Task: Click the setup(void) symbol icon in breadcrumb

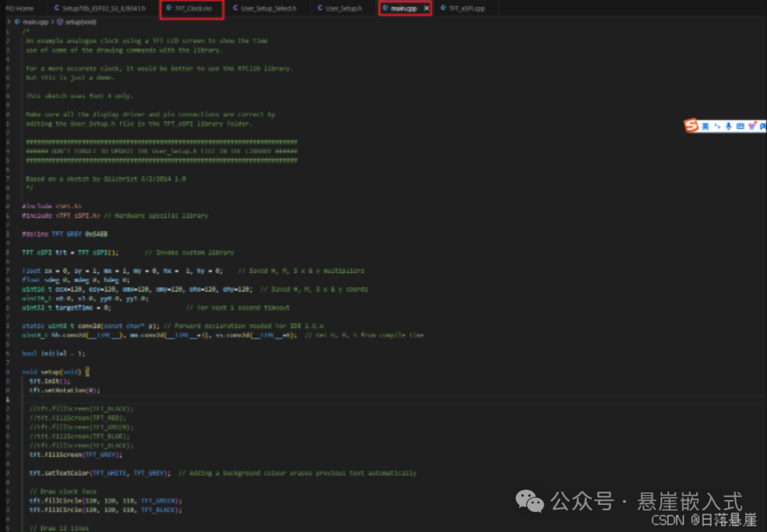Action: tap(61, 21)
